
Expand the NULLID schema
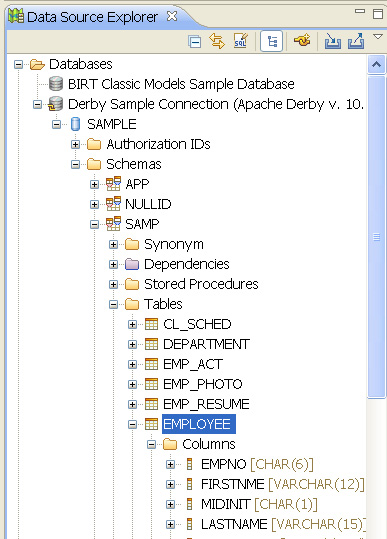[94, 205]
